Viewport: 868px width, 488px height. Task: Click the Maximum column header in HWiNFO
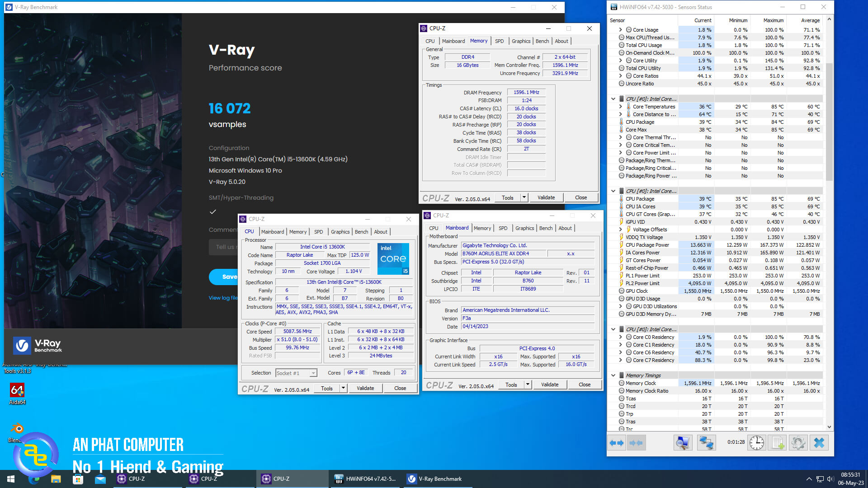[774, 20]
